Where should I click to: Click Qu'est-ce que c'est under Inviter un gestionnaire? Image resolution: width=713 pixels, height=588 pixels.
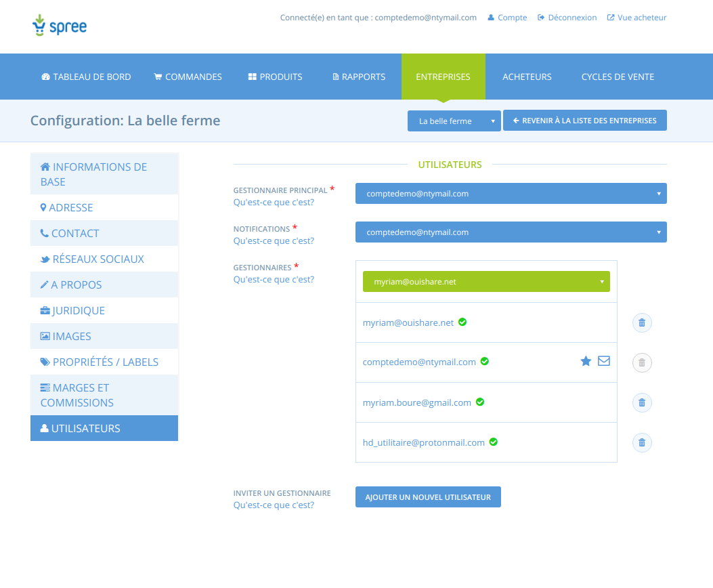click(x=274, y=505)
